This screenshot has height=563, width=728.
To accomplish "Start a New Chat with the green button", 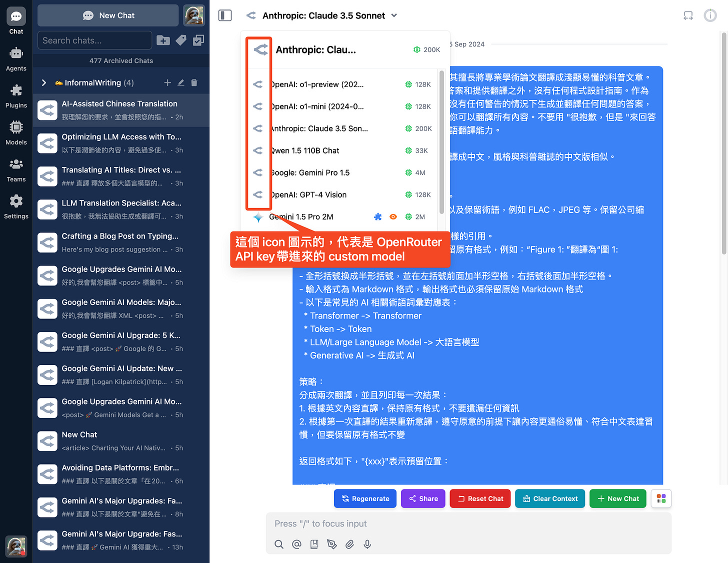I will (617, 498).
